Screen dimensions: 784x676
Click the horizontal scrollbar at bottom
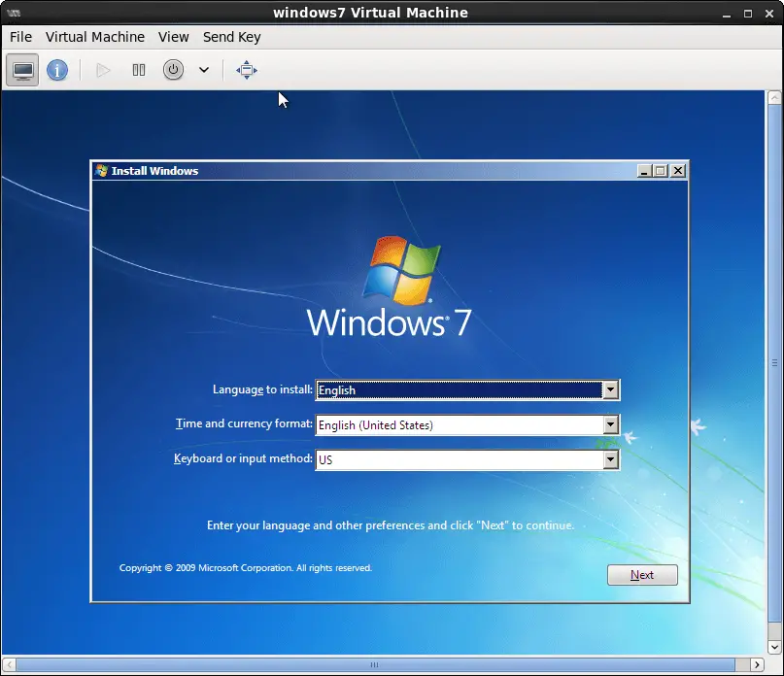[374, 665]
